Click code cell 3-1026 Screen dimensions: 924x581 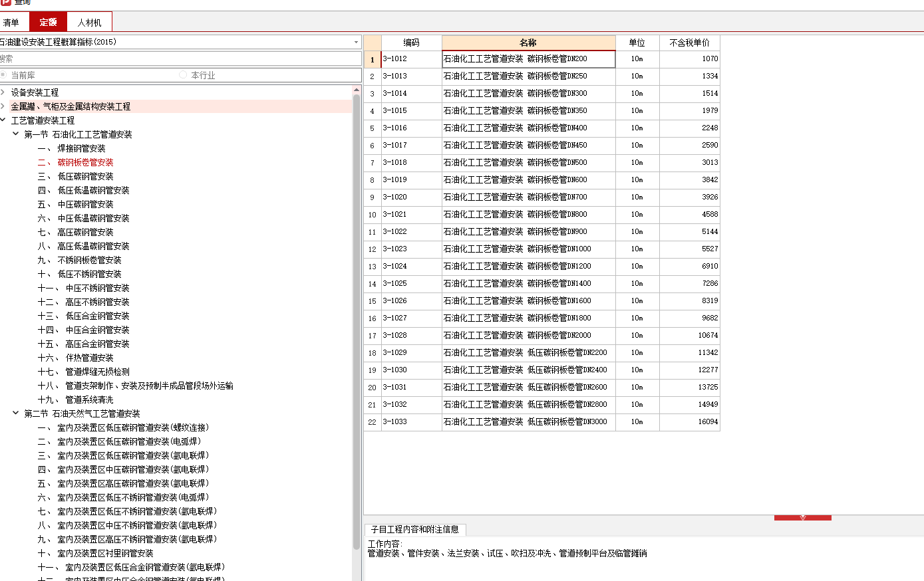(x=411, y=300)
